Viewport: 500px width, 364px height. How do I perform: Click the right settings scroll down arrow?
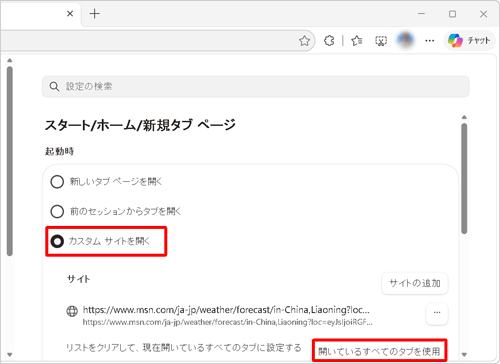pyautogui.click(x=464, y=355)
